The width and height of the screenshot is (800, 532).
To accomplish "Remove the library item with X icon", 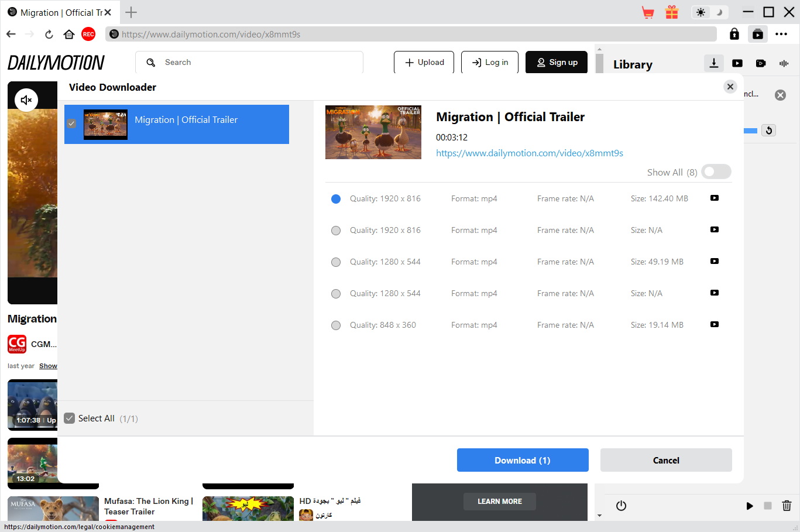I will point(781,95).
